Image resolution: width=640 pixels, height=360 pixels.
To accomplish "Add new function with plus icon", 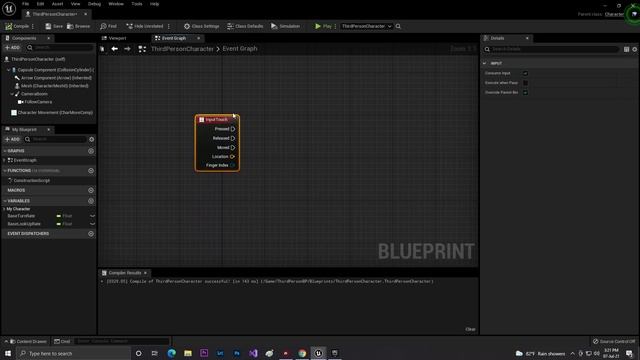I will (91, 171).
